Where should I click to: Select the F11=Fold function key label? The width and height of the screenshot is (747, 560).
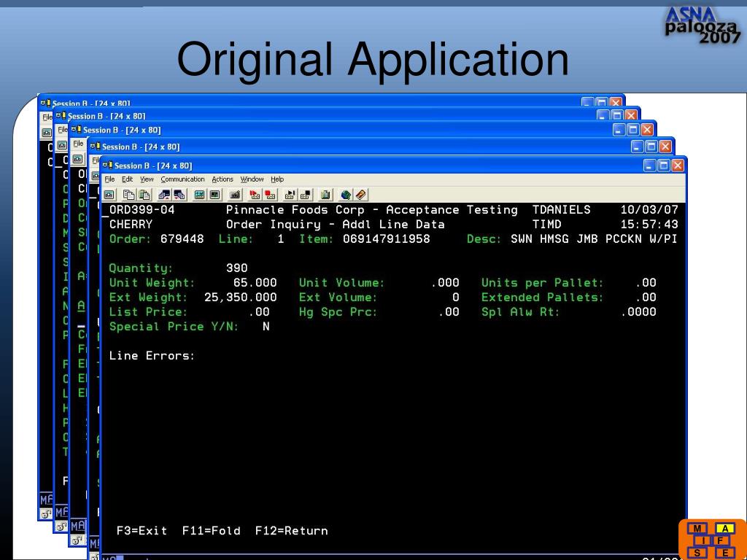pyautogui.click(x=211, y=531)
